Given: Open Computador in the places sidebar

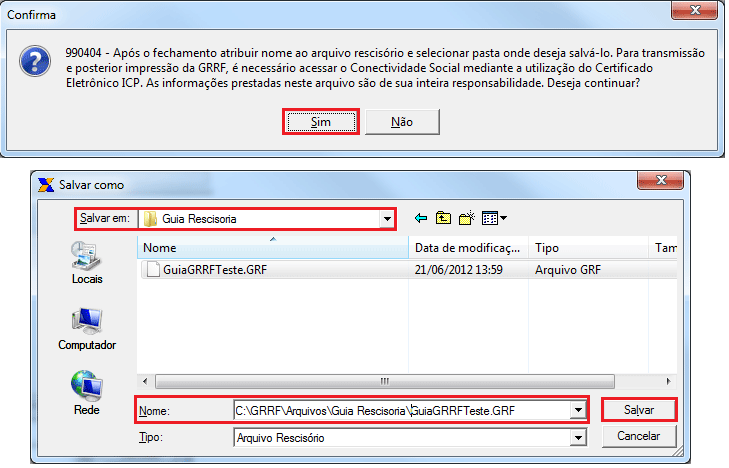Looking at the screenshot, I should 87,329.
